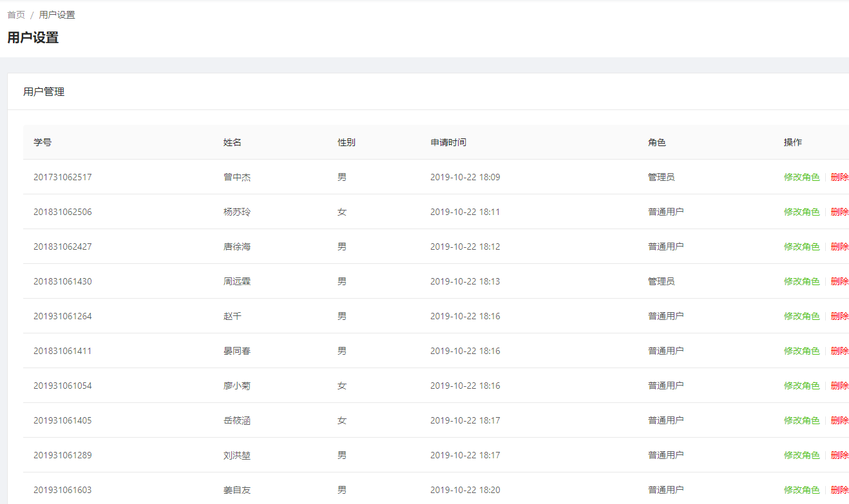Delete user 赵千
849x504 pixels.
(x=839, y=316)
